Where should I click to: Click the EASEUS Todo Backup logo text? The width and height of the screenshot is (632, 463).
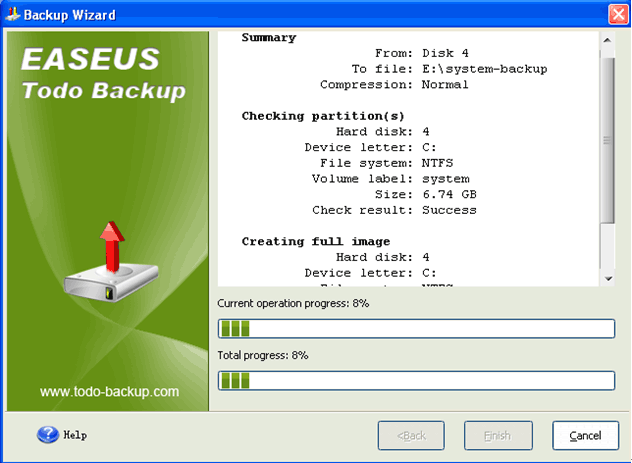pos(103,73)
